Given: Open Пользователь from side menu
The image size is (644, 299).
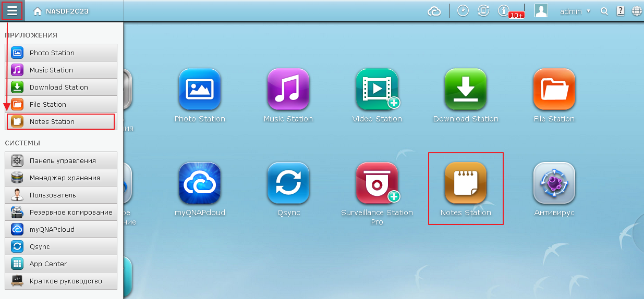Looking at the screenshot, I should (x=61, y=195).
